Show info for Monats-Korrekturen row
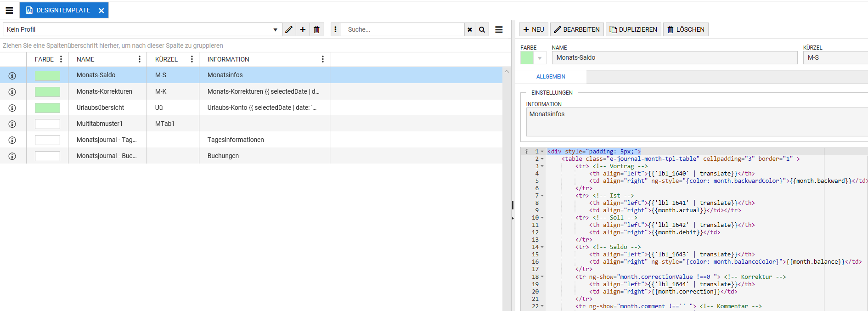Screen dimensions: 868x311 [x=12, y=92]
